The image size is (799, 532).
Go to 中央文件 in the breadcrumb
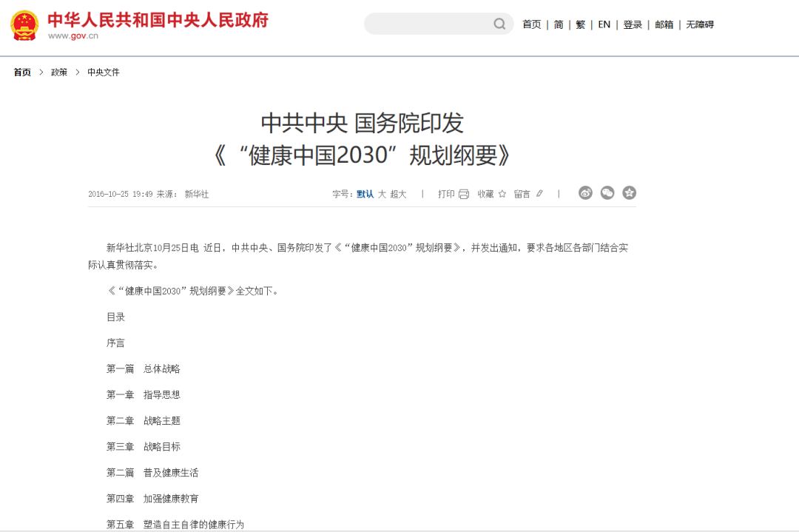point(104,73)
